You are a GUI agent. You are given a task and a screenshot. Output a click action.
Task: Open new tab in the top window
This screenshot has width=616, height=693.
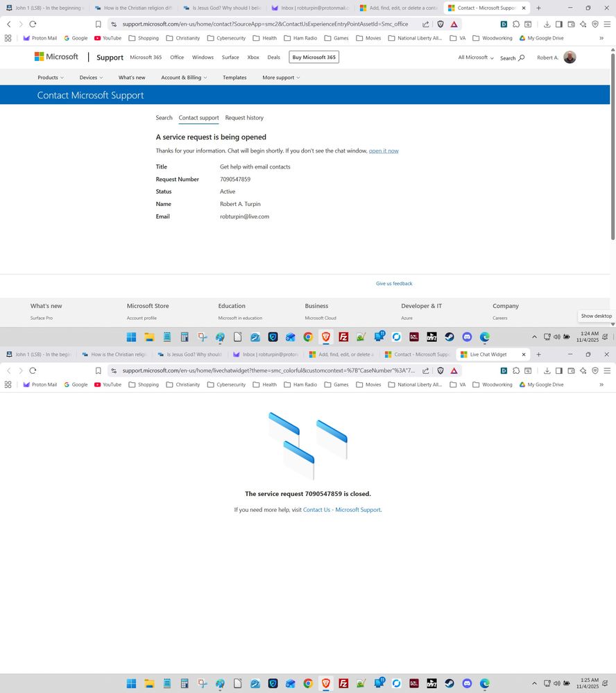click(539, 8)
